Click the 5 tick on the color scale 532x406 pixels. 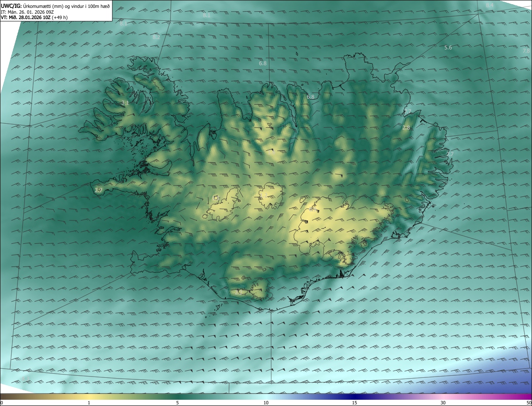pyautogui.click(x=177, y=403)
